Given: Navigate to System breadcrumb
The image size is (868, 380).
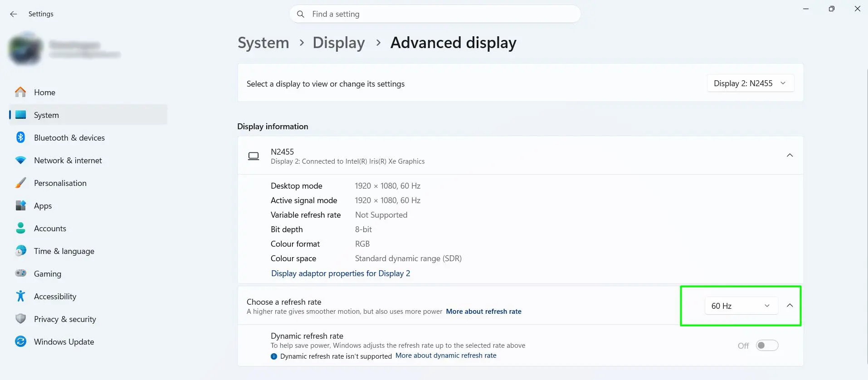Looking at the screenshot, I should (x=263, y=43).
